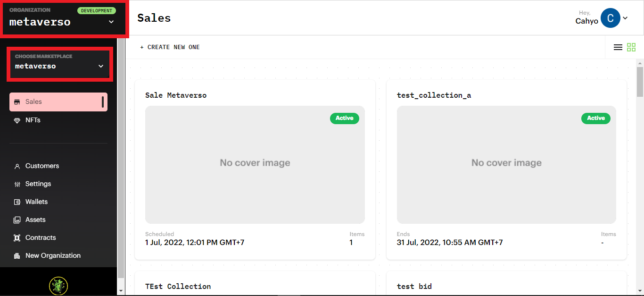Click Active badge on Sale Metaverso
This screenshot has height=296, width=644.
pos(345,118)
